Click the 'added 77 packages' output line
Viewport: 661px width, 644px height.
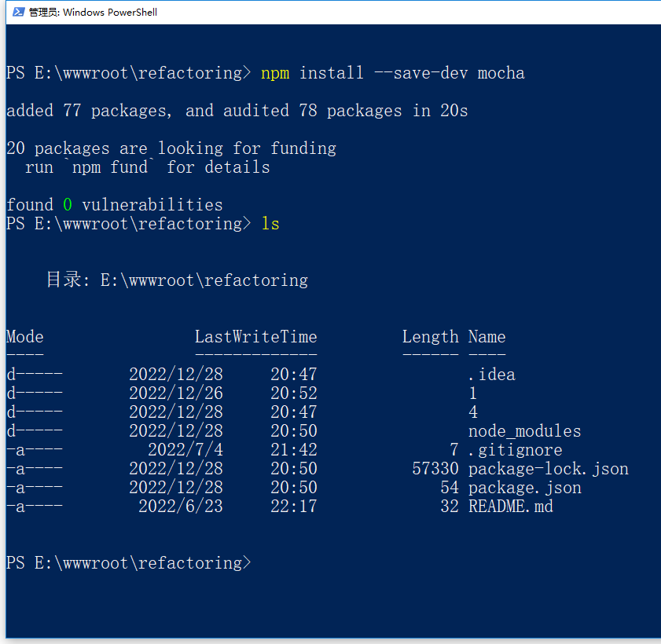(x=237, y=111)
